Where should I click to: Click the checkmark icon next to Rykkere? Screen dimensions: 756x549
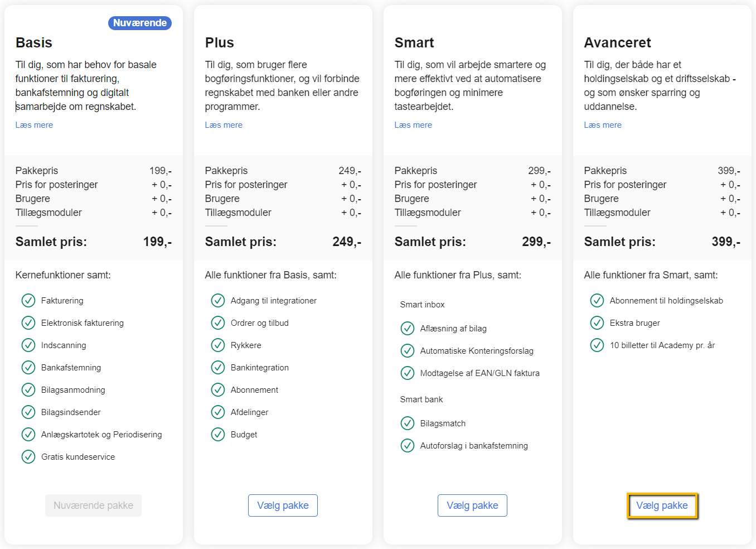[x=218, y=345]
